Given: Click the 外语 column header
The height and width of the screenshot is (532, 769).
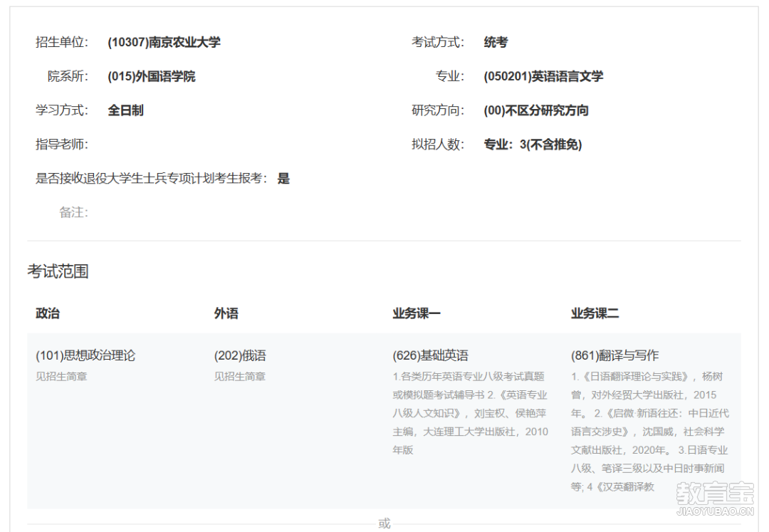Looking at the screenshot, I should [x=226, y=313].
